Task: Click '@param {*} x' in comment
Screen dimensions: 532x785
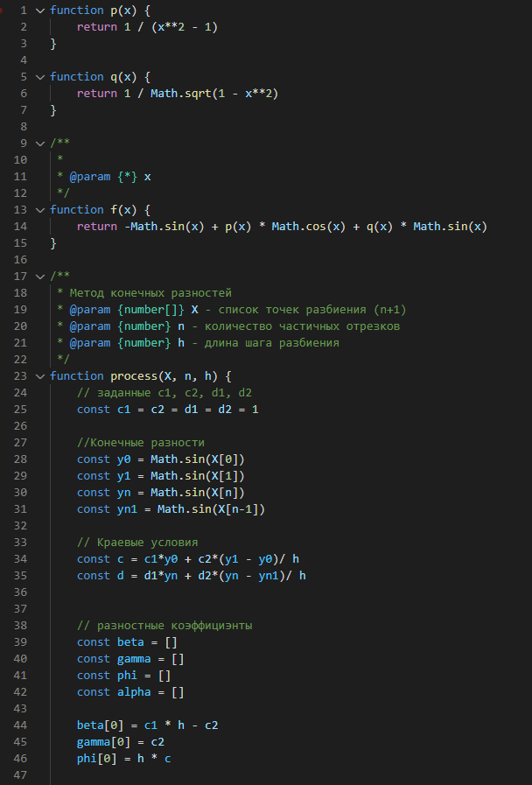Action: point(110,177)
